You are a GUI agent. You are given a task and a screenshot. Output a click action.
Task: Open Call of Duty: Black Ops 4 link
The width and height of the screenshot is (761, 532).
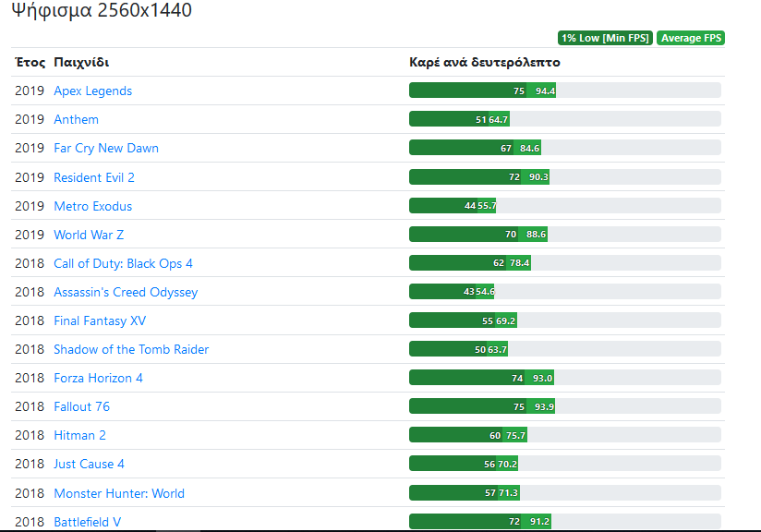point(123,263)
